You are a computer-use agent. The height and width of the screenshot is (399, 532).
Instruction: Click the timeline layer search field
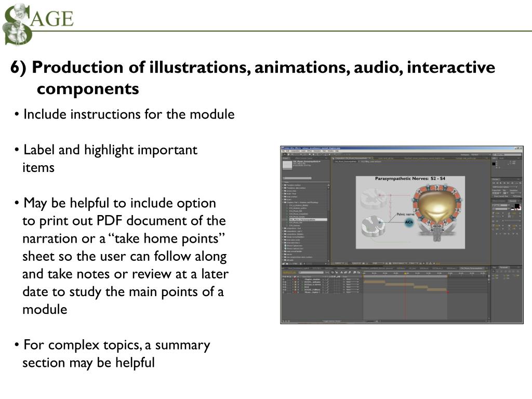click(x=311, y=272)
